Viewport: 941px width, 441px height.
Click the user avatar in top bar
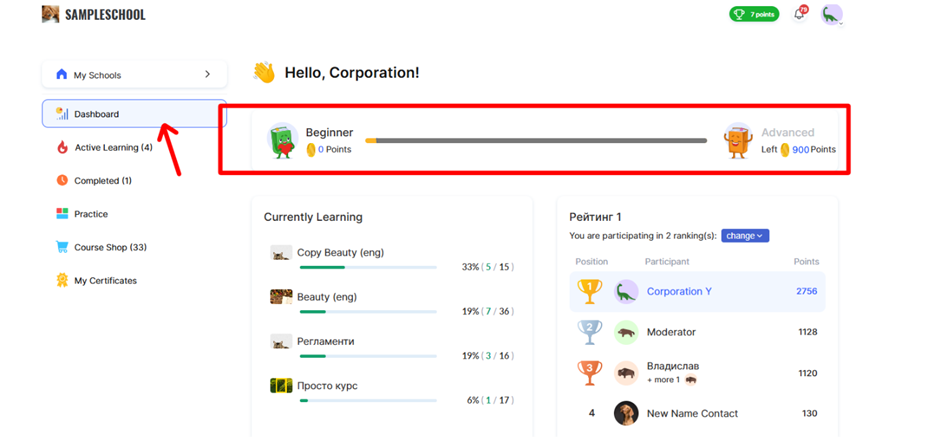point(831,14)
